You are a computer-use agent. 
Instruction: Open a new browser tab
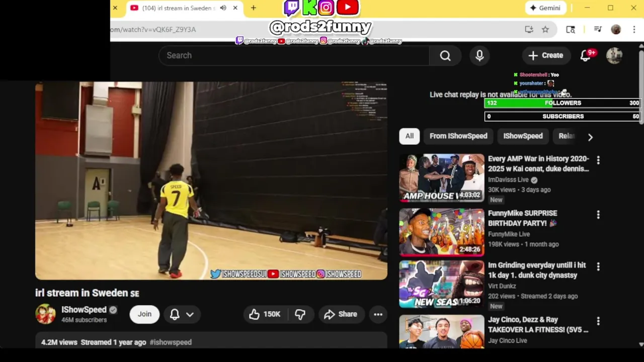pos(254,8)
